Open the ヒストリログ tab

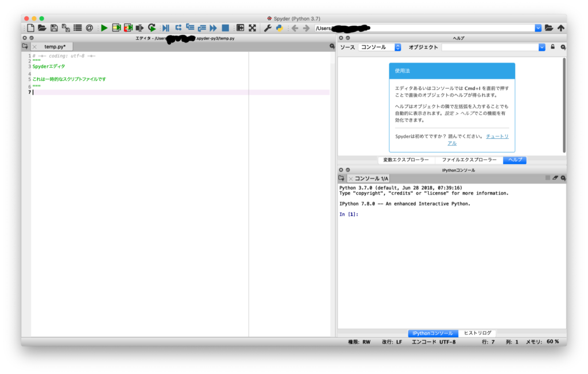(x=477, y=333)
